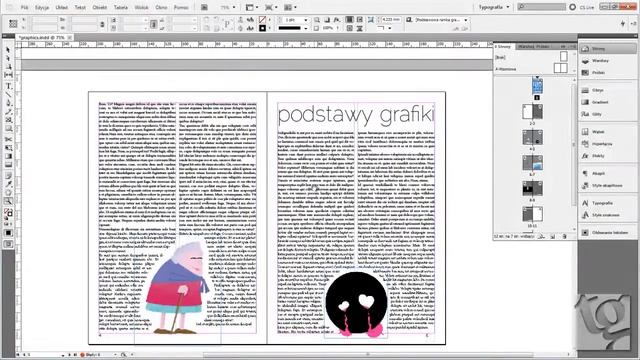Select the Scissors tool
Image resolution: width=640 pixels, height=360 pixels.
point(8,139)
